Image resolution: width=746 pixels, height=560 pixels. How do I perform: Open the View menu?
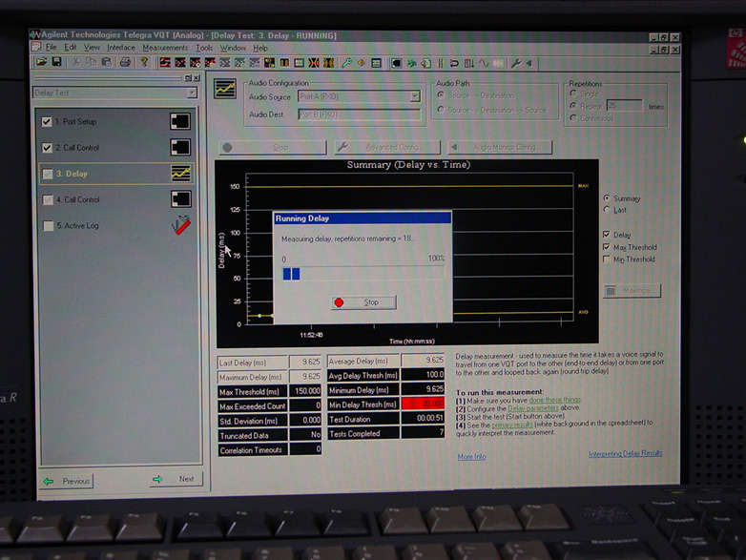(92, 48)
